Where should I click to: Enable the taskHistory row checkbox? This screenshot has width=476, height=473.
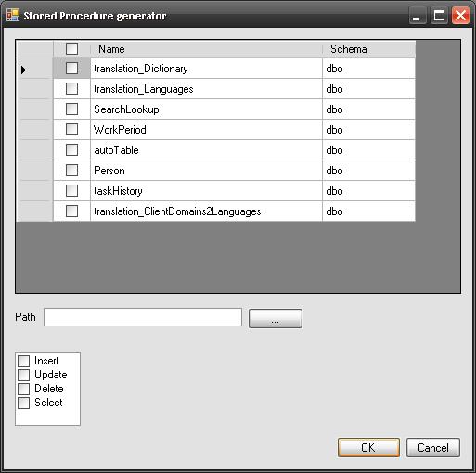pyautogui.click(x=71, y=191)
